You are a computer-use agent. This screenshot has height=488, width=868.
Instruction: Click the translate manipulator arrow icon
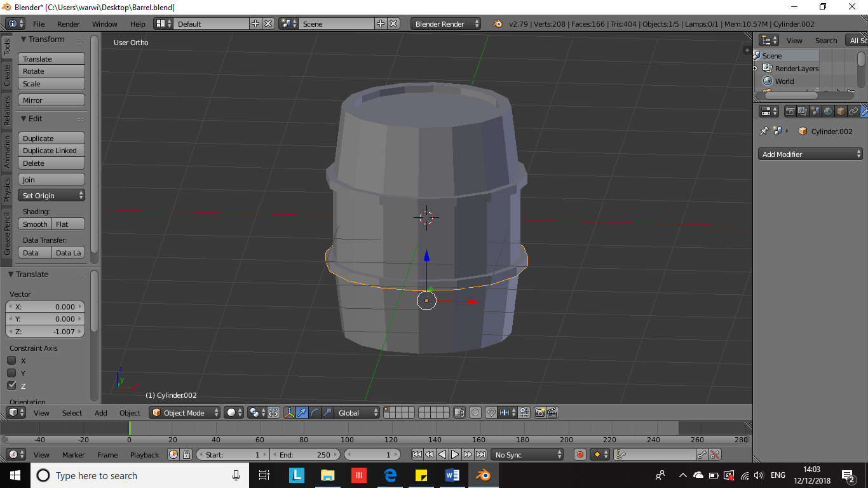[x=302, y=412]
